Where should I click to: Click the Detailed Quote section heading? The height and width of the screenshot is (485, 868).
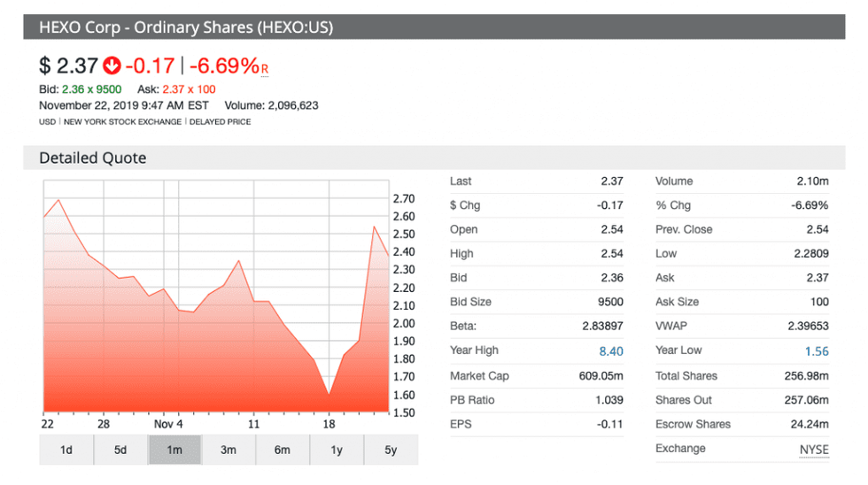point(92,158)
